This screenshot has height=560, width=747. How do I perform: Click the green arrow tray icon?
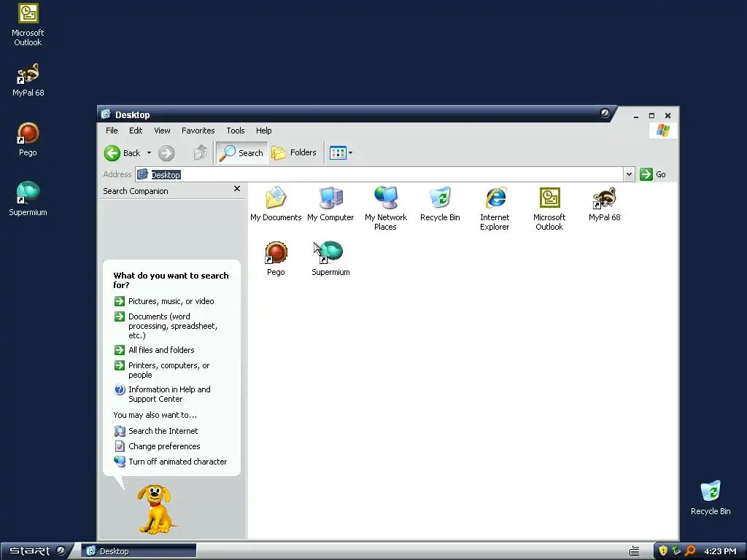coord(676,551)
